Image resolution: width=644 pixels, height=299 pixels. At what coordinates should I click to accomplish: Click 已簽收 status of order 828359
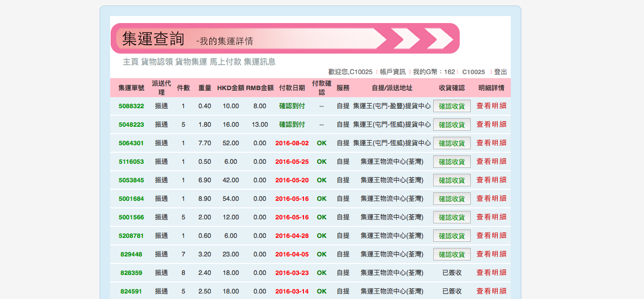point(452,273)
